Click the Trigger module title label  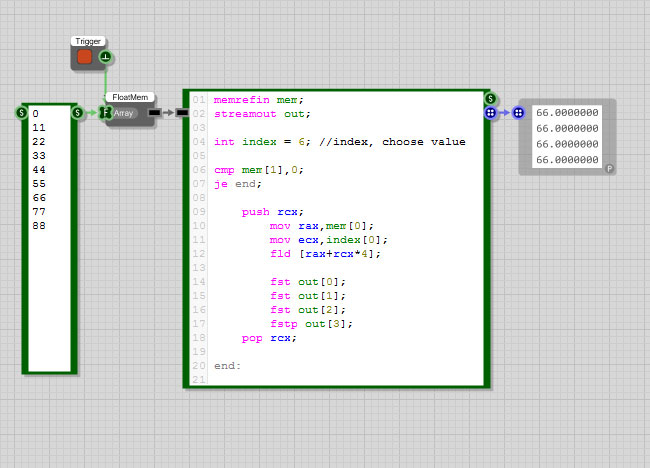[x=88, y=41]
